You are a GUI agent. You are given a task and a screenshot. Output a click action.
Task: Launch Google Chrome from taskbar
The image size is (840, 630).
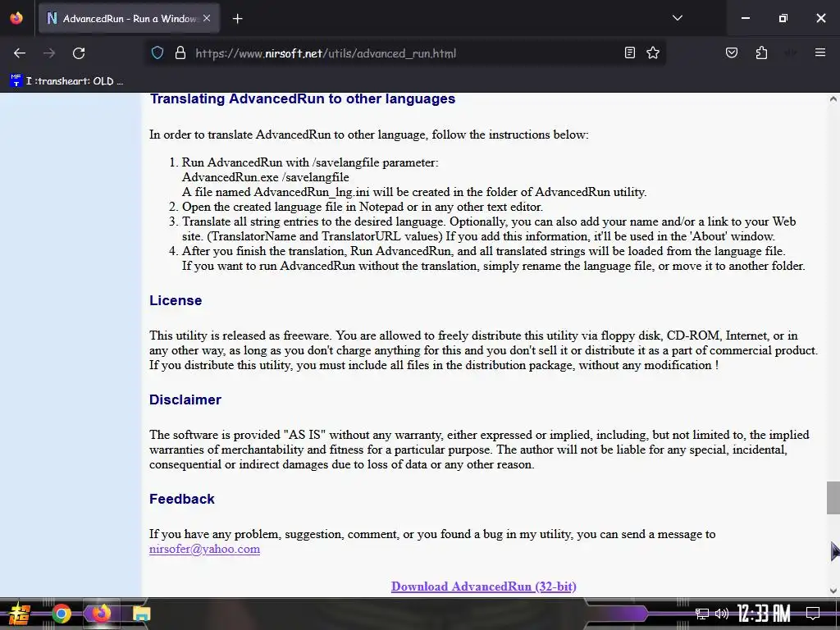[62, 614]
